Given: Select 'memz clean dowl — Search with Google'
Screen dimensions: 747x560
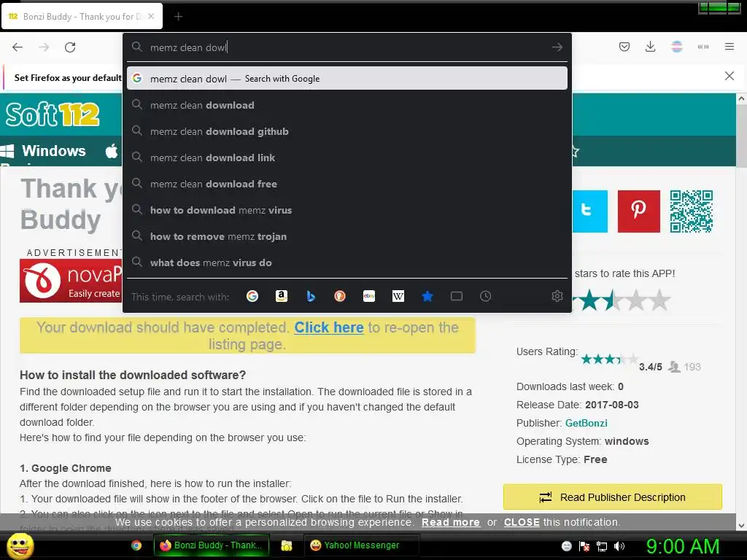Looking at the screenshot, I should point(347,79).
